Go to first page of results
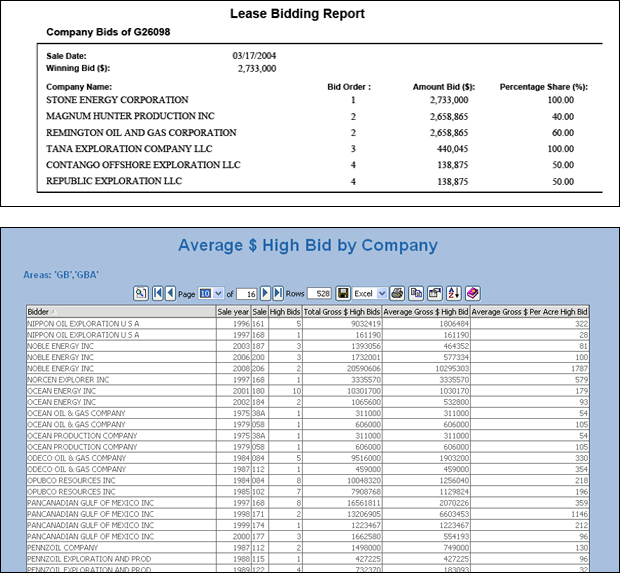This screenshot has height=576, width=620. point(157,293)
